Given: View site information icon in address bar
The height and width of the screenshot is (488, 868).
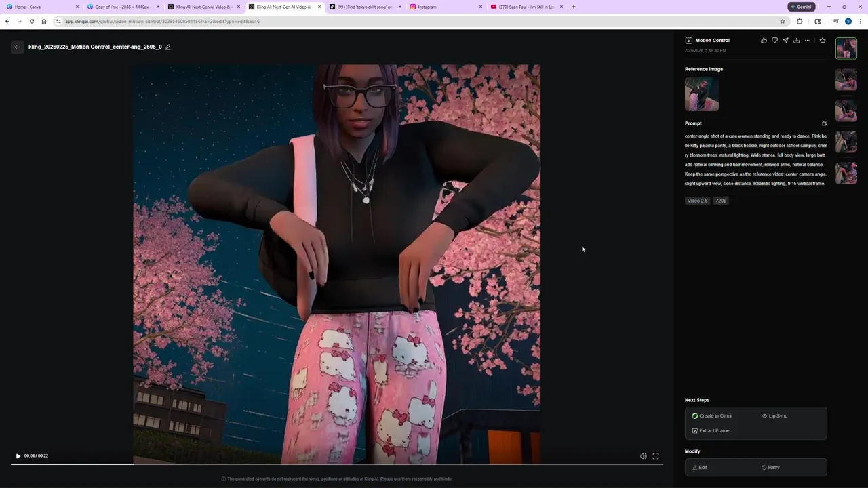Looking at the screenshot, I should 58,21.
